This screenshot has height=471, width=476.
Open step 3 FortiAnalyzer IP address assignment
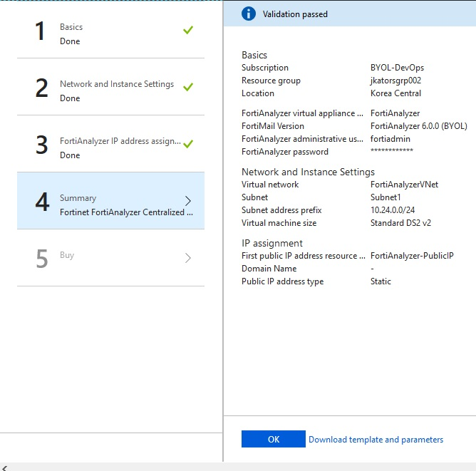click(x=110, y=144)
